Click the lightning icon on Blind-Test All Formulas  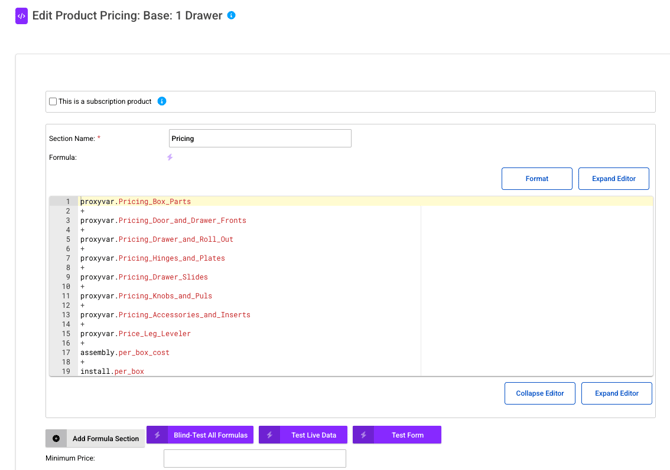158,435
